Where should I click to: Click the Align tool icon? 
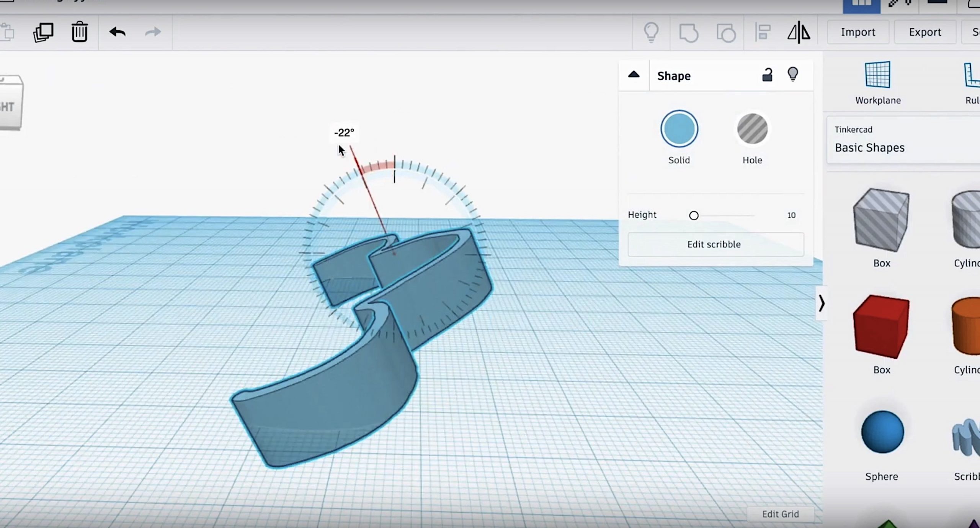(763, 32)
